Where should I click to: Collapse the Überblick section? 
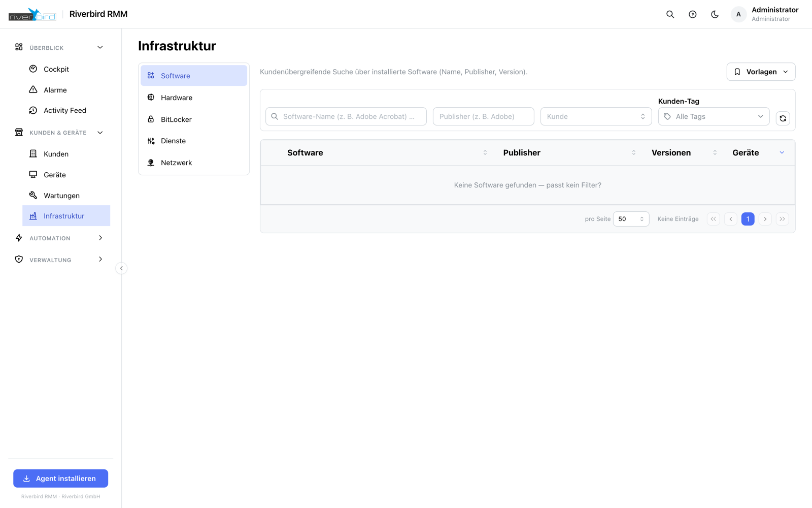tap(59, 48)
